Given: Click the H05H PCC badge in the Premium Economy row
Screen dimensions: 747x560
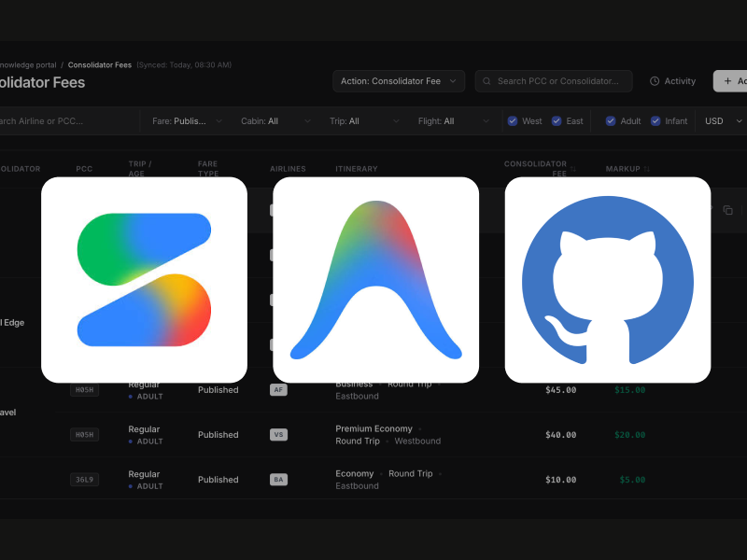Looking at the screenshot, I should (x=84, y=435).
